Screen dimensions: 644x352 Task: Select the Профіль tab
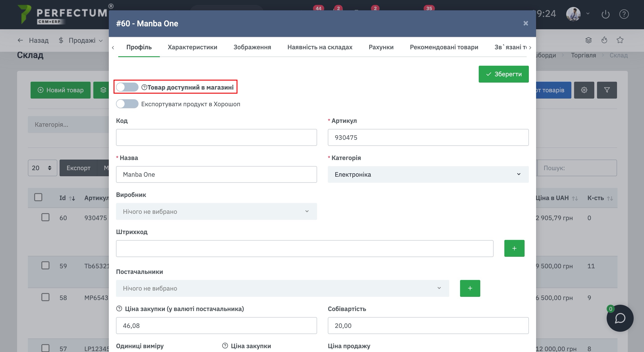tap(139, 47)
